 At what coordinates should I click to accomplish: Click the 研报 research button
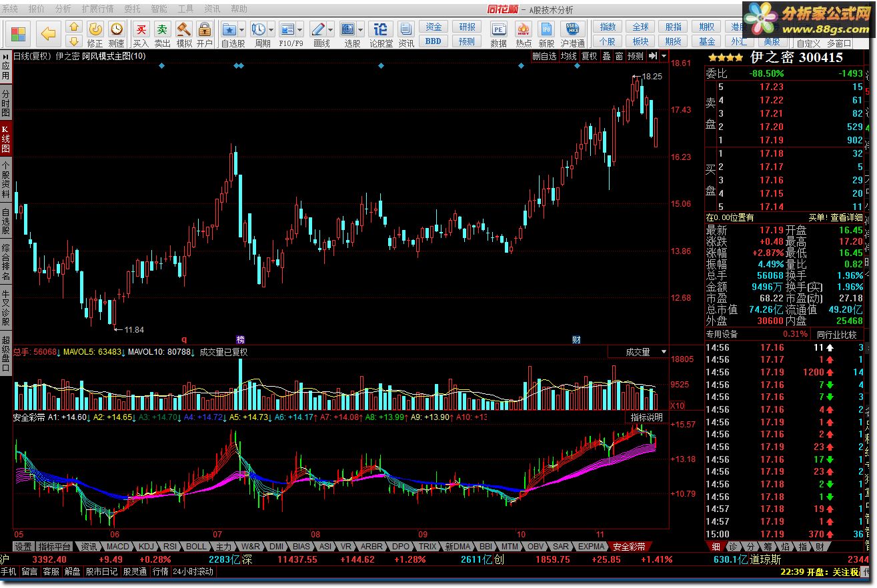[x=468, y=27]
